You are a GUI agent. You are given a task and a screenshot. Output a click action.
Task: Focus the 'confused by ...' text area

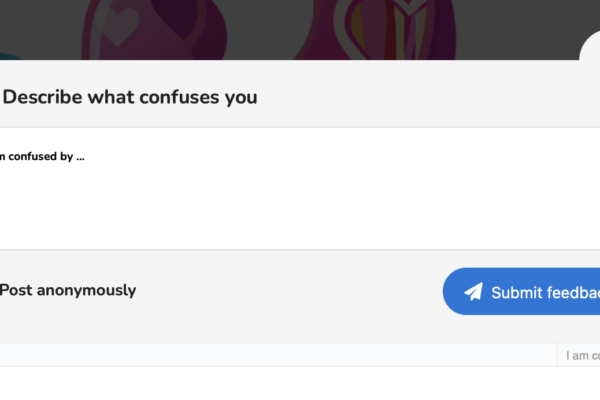300,188
